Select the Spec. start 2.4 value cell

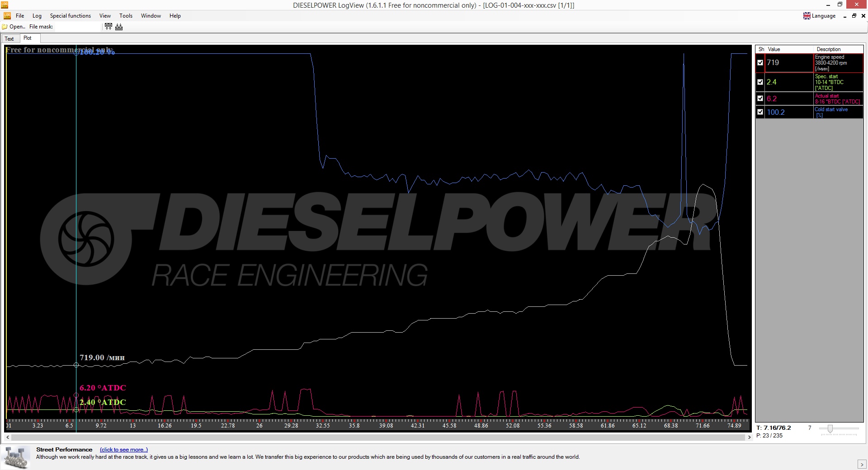click(789, 82)
